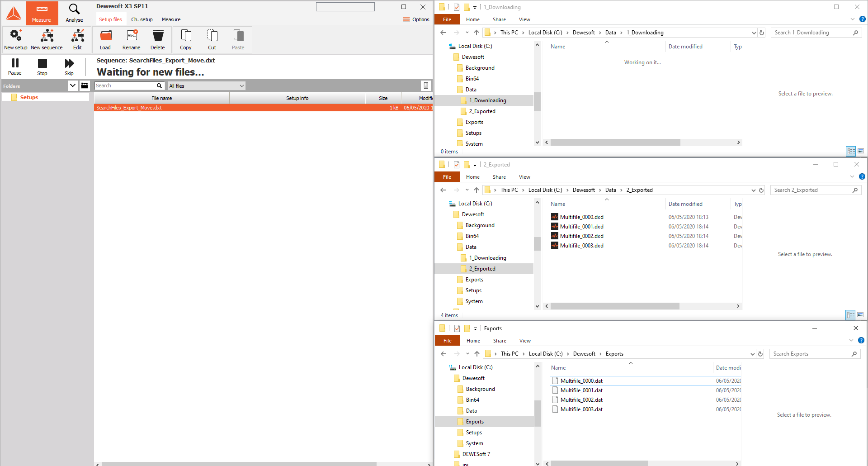Viewport: 868px width, 466px height.
Task: Sort by Size column header
Action: tap(383, 98)
